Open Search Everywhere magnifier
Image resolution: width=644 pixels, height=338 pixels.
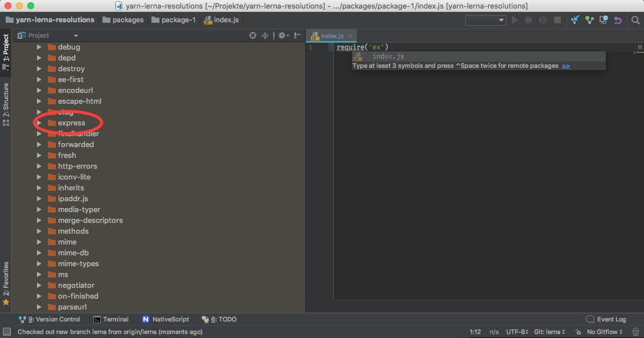click(x=635, y=20)
